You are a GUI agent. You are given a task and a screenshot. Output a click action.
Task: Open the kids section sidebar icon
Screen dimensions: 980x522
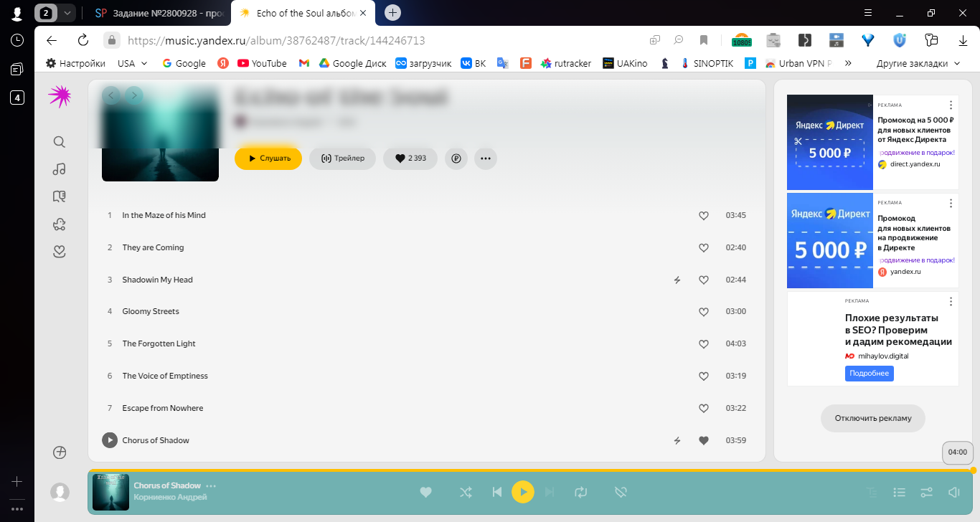[60, 224]
